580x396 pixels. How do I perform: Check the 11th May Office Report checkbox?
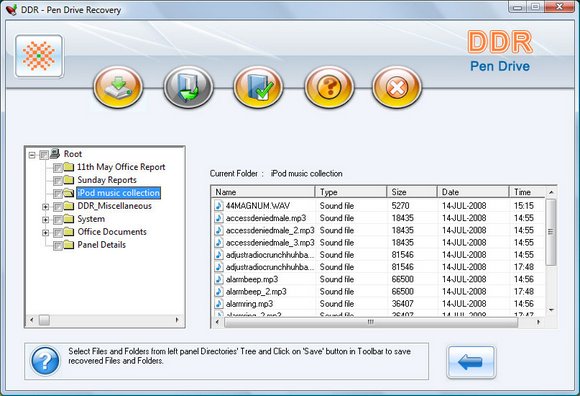point(57,168)
